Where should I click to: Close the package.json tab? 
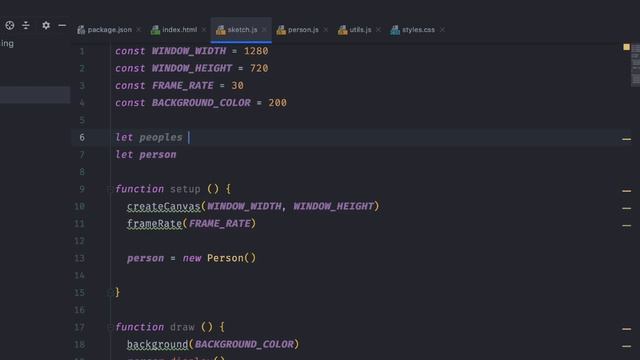pyautogui.click(x=139, y=30)
